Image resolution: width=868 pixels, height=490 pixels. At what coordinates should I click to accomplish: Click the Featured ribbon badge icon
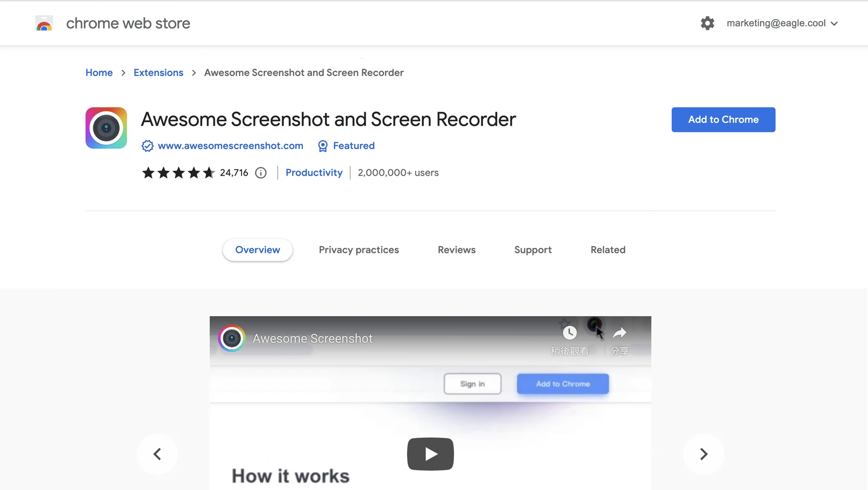tap(322, 146)
